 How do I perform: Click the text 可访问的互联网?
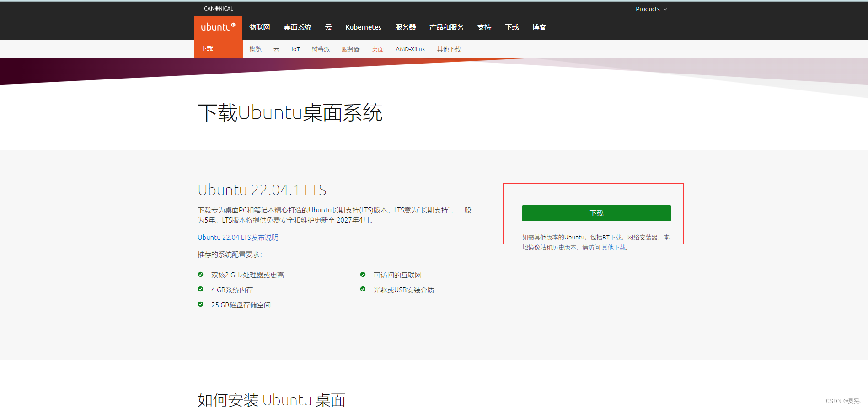point(397,275)
